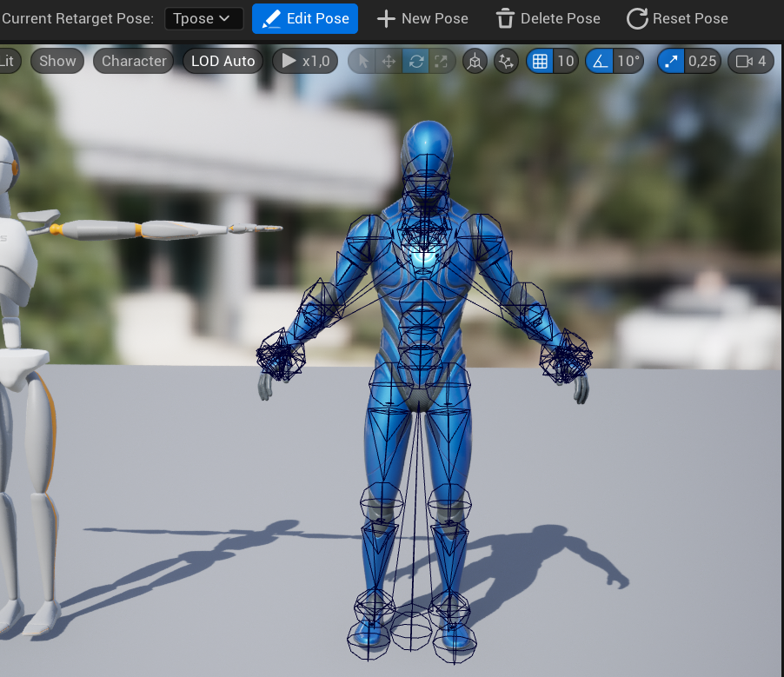Switch to the Scale transform tool
This screenshot has width=784, height=677.
(x=440, y=61)
